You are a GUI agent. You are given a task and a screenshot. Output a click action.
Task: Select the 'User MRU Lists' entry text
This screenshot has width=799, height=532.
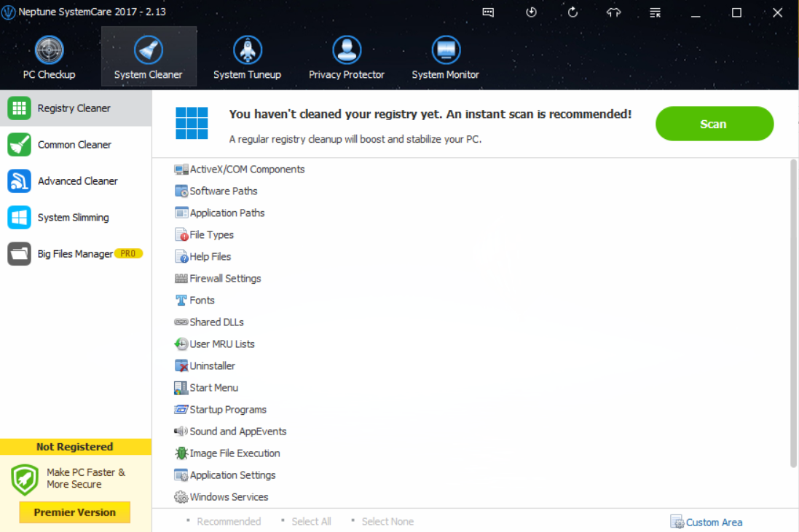click(x=222, y=344)
